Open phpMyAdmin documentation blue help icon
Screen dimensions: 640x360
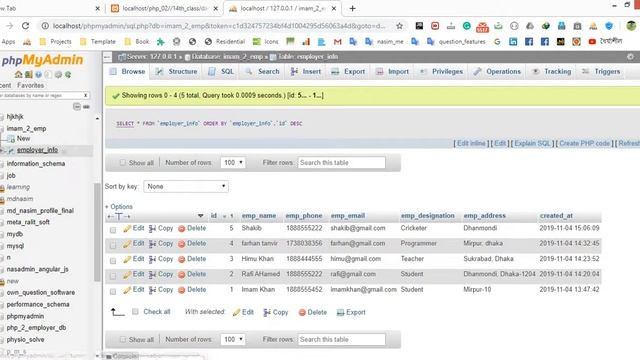tap(38, 75)
